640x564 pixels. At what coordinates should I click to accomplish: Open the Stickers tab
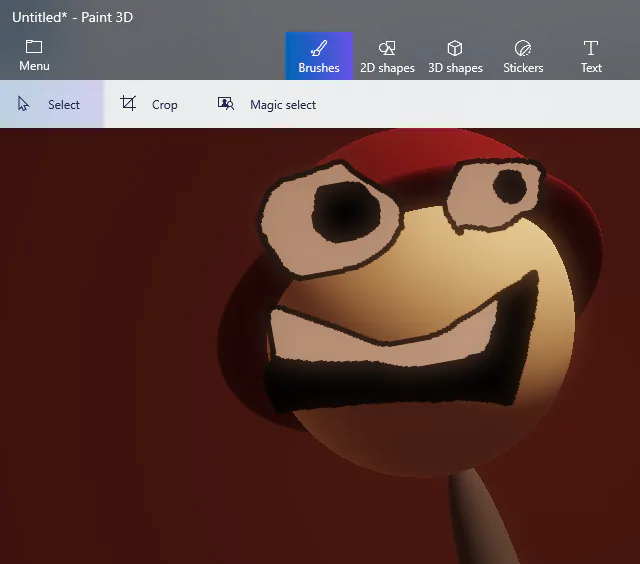click(523, 56)
